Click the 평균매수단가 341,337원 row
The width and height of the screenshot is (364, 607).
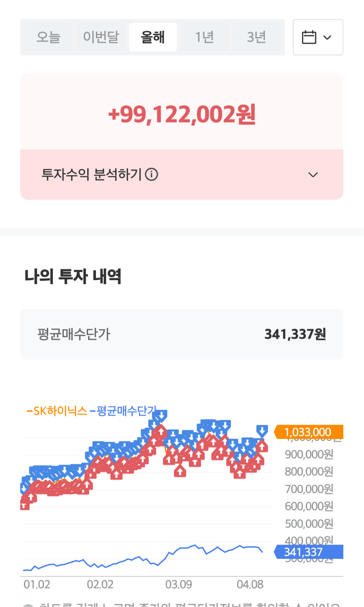coord(182,334)
